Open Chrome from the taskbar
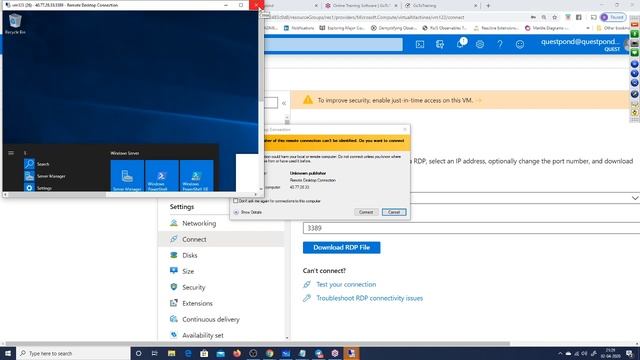Viewport: 640px width, 360px height. tap(269, 353)
